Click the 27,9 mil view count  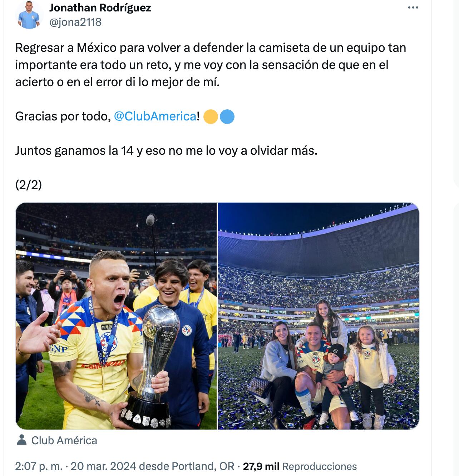tap(261, 466)
